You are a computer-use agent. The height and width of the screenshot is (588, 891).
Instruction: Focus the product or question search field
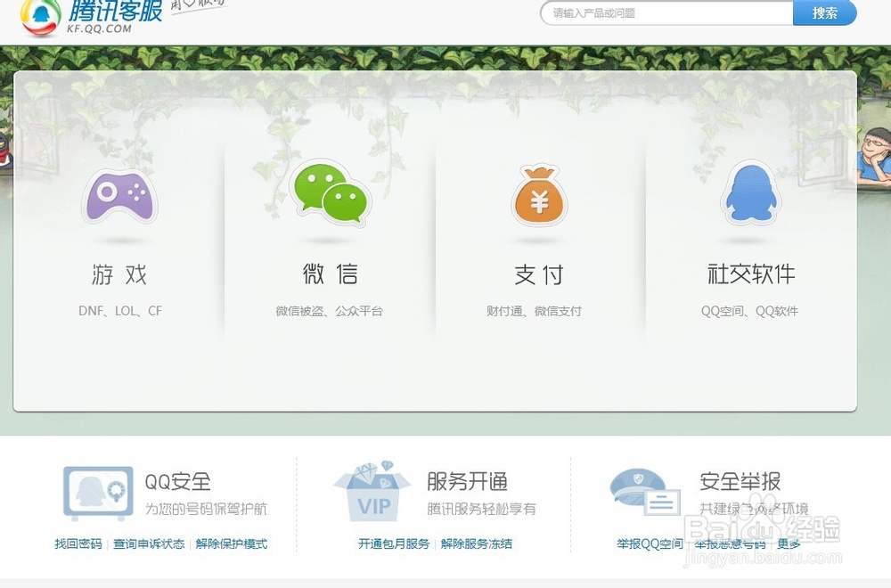(666, 13)
